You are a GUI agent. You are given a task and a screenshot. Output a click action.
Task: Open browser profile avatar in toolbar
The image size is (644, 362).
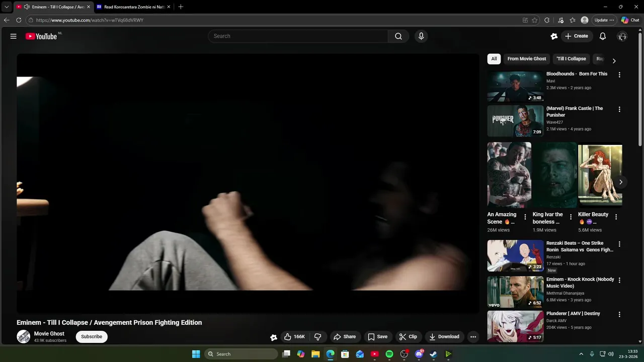[585, 20]
